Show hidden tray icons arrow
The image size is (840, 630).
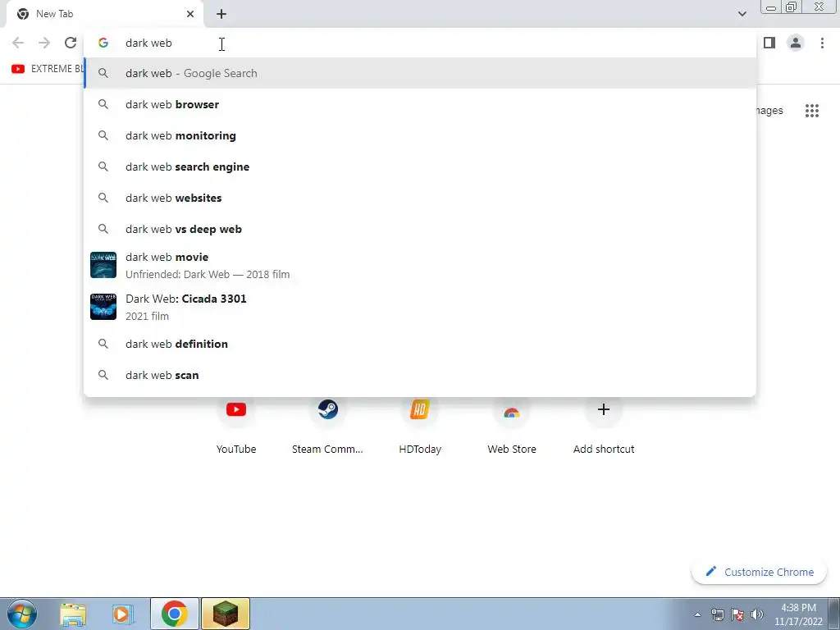click(x=697, y=614)
